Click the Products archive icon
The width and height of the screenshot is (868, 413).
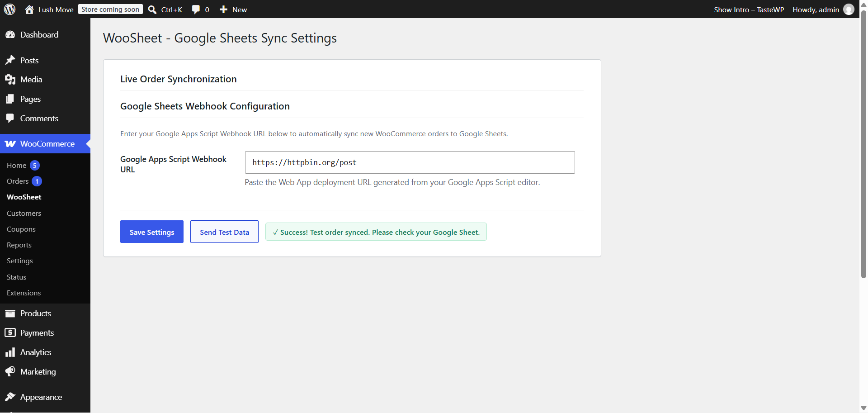[x=10, y=313]
